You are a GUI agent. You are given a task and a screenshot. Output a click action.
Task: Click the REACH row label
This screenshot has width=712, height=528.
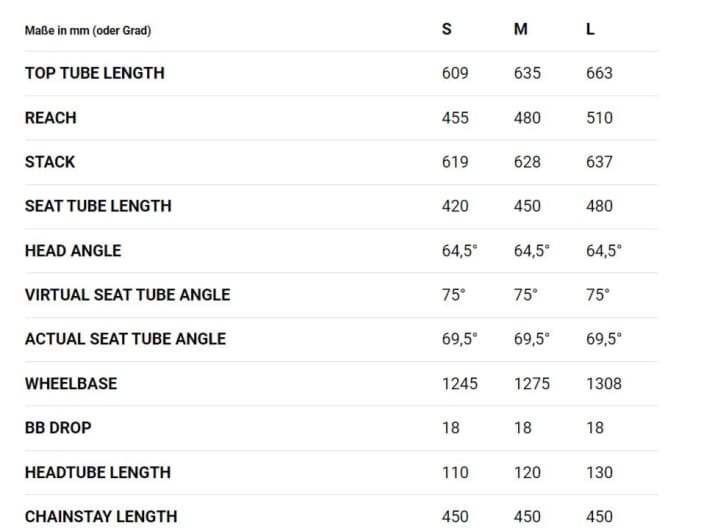[x=51, y=118]
